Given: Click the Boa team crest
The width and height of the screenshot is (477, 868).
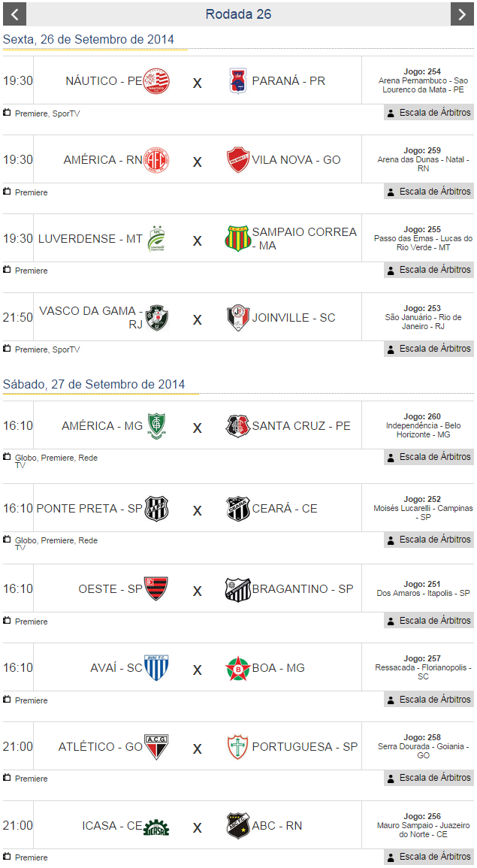Looking at the screenshot, I should (x=237, y=668).
